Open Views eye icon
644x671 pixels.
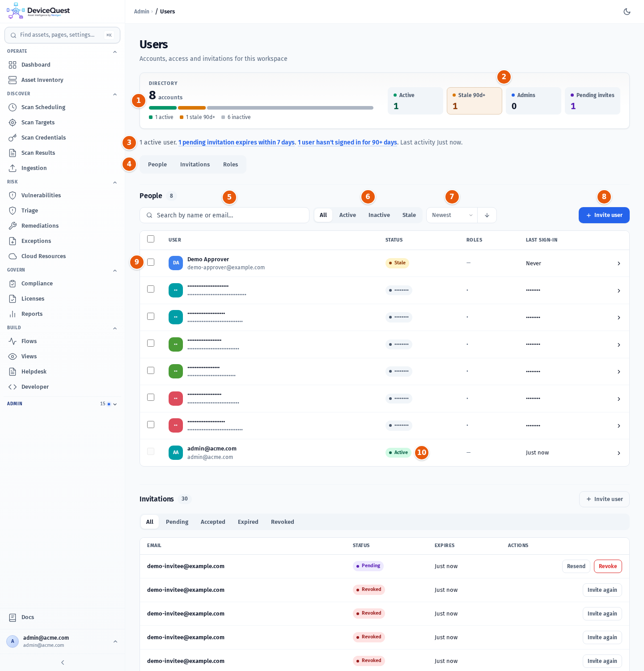point(13,357)
